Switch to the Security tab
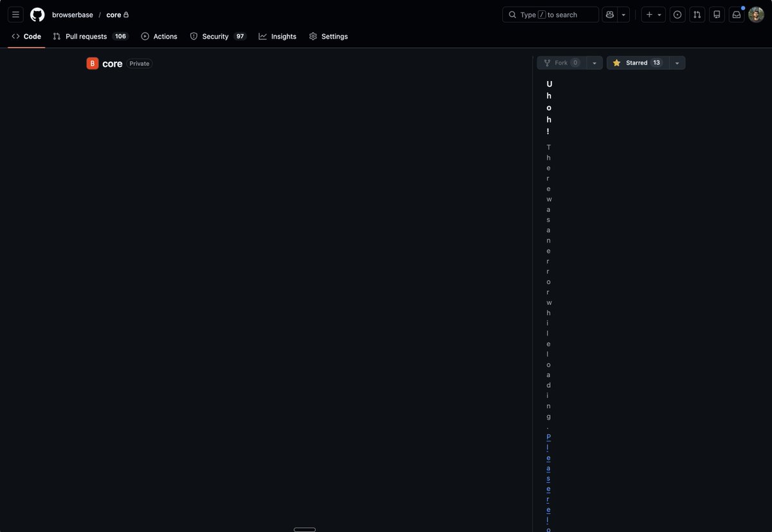Screen dimensions: 772x532 (218, 37)
